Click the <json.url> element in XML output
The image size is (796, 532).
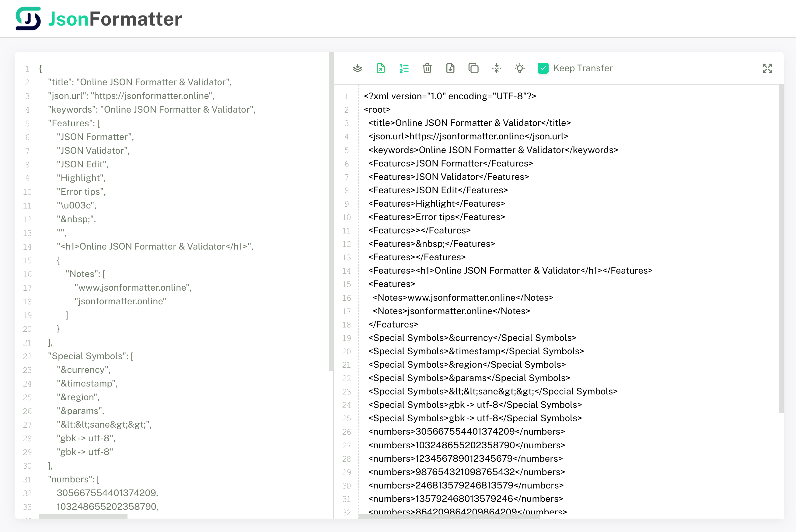[x=468, y=136]
